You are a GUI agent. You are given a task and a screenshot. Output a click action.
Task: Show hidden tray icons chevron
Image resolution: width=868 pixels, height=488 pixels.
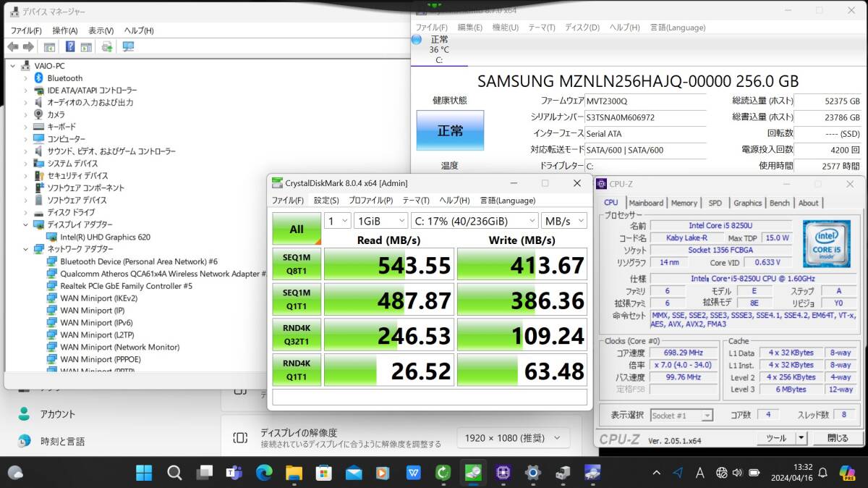(x=657, y=473)
